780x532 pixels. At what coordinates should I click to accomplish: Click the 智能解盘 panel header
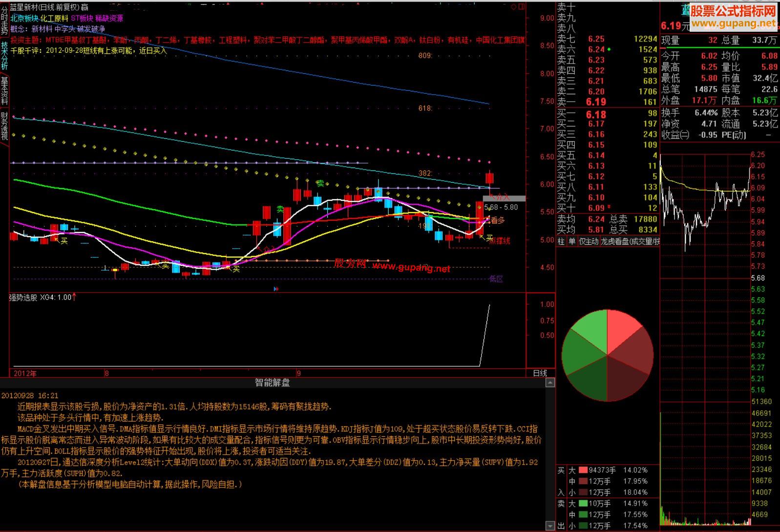[x=273, y=383]
